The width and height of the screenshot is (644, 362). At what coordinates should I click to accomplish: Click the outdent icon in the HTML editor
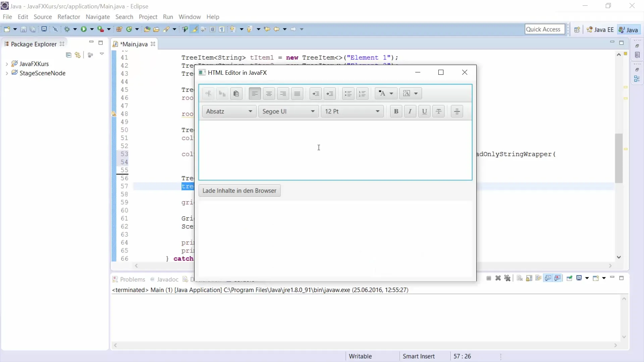coord(316,94)
